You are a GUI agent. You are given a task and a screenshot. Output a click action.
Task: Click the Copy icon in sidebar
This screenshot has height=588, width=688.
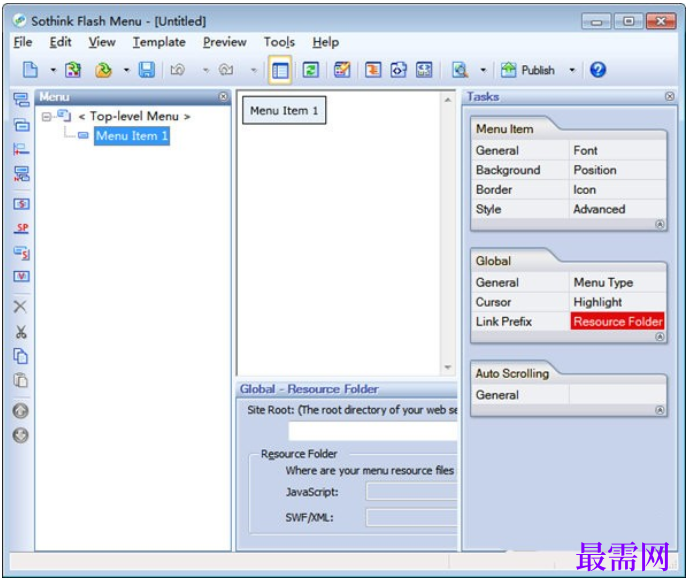tap(21, 356)
